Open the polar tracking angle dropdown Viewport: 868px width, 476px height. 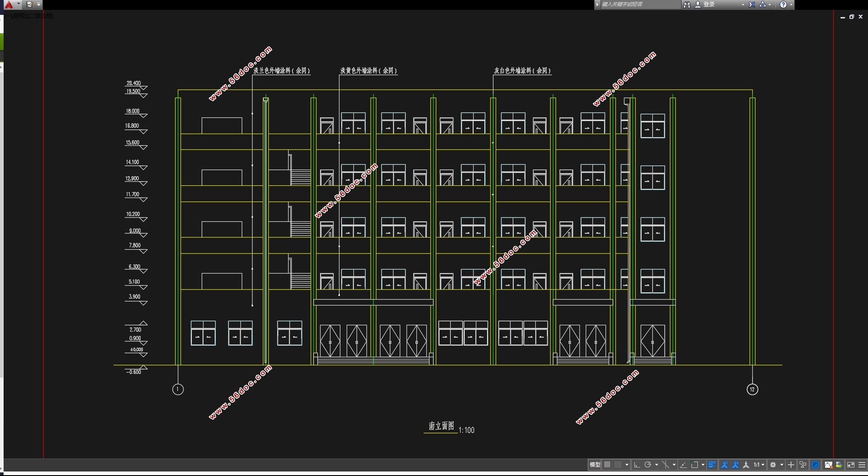click(656, 465)
